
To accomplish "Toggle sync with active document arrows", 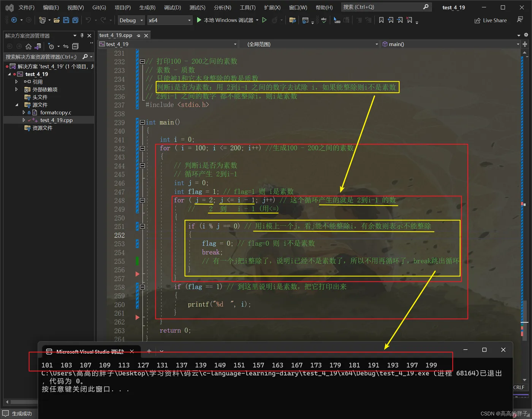I will point(66,46).
